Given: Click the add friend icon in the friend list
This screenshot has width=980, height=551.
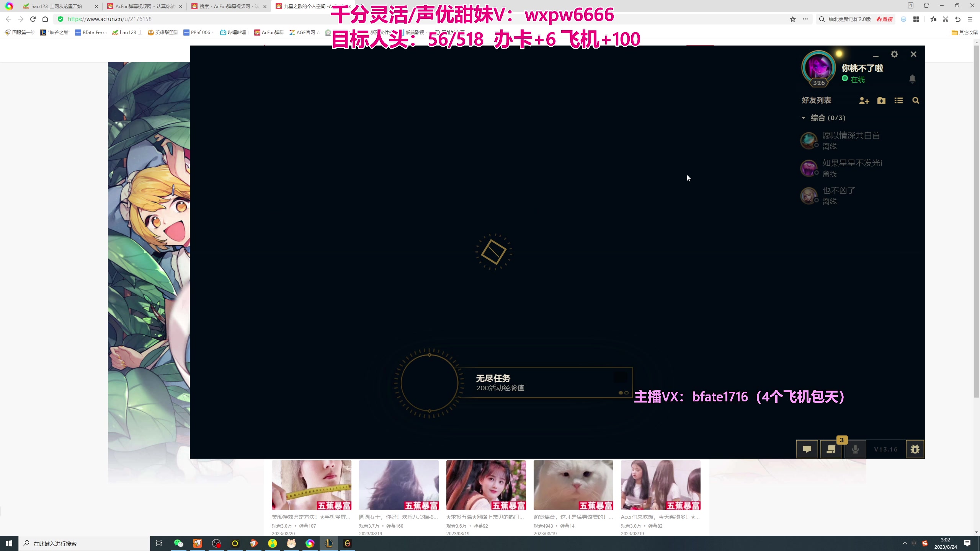Looking at the screenshot, I should [864, 100].
